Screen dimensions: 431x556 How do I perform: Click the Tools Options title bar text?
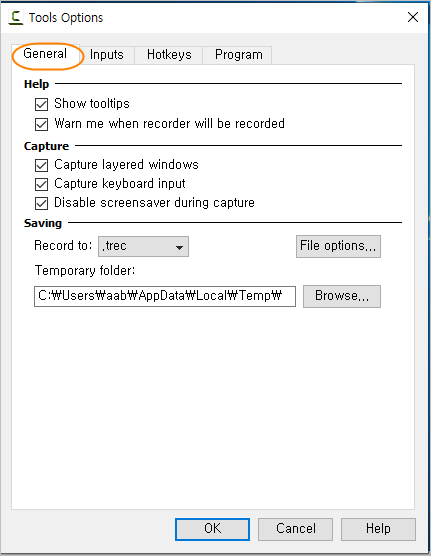click(66, 18)
